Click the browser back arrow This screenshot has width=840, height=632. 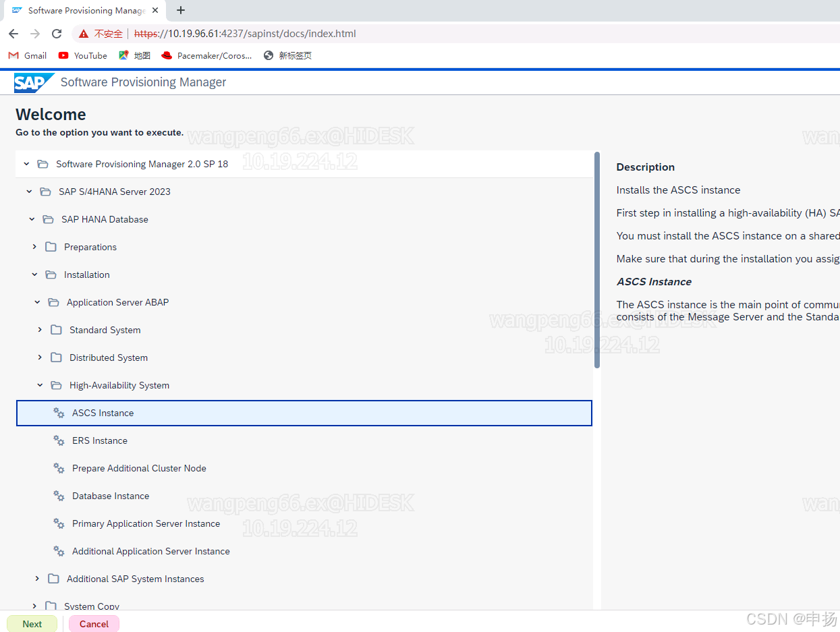tap(13, 34)
